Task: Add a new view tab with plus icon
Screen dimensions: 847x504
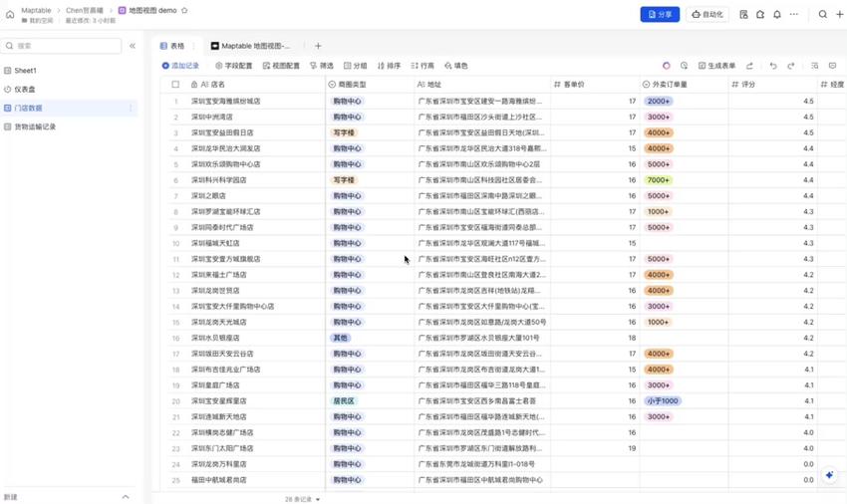Action: point(318,46)
